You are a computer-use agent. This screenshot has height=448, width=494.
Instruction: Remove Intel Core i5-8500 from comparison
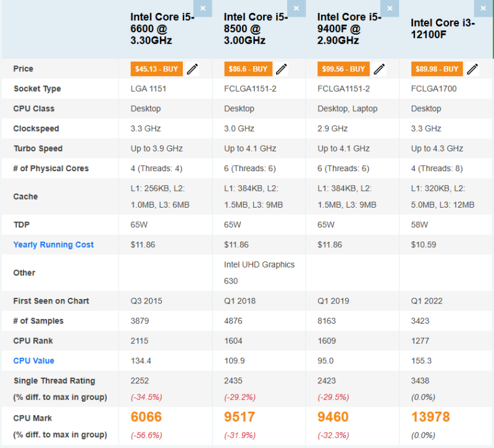[296, 8]
